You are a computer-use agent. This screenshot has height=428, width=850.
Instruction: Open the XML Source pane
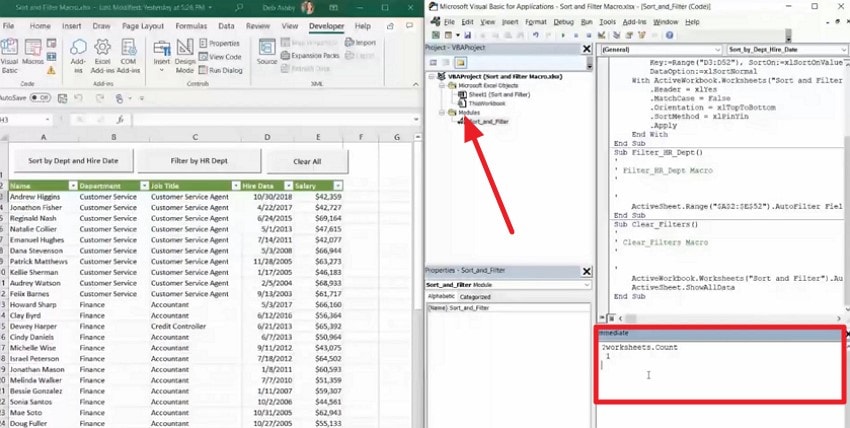click(267, 52)
